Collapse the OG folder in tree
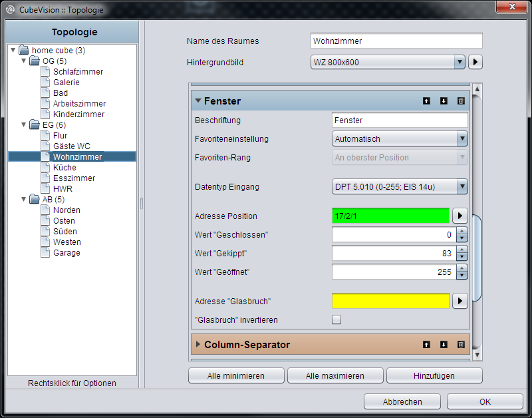This screenshot has height=418, width=532. (x=24, y=61)
